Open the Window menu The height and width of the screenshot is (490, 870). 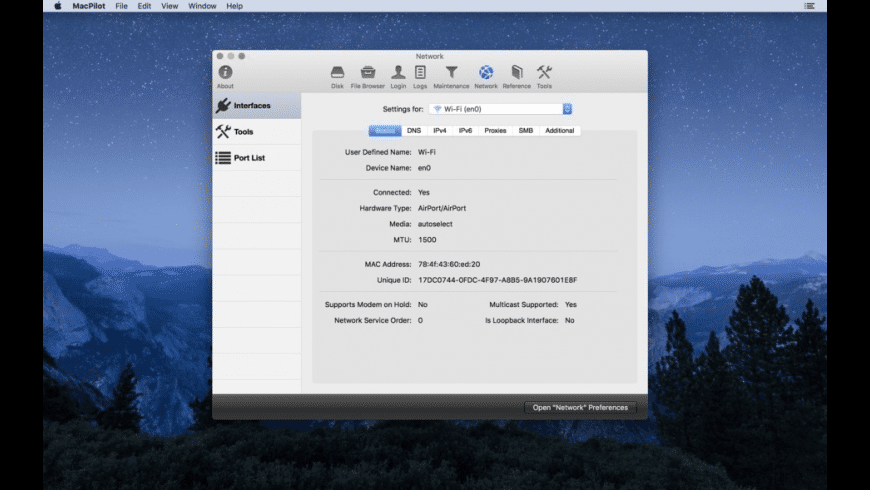pos(202,6)
